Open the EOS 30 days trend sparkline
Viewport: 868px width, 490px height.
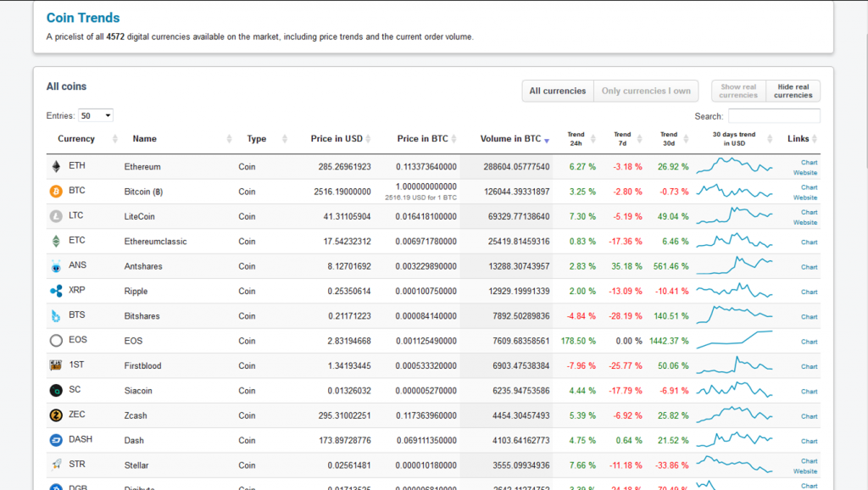734,340
